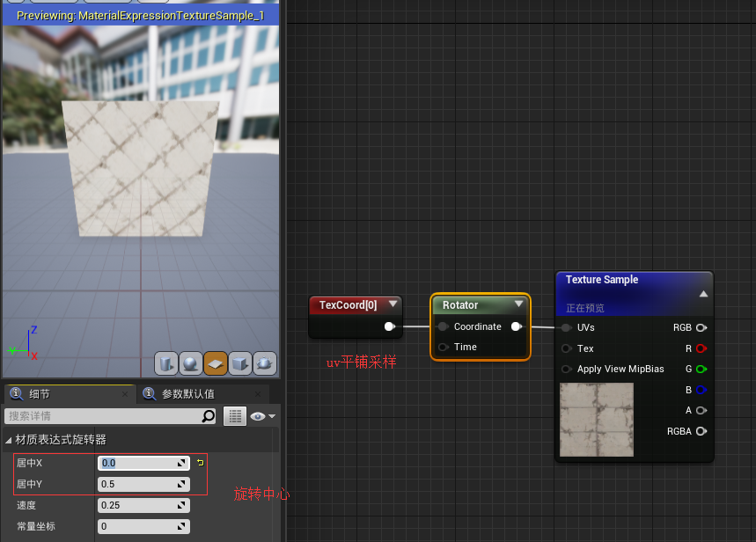Open the TexCoord[0] node dropdown
Screen dimensions: 756x542
pyautogui.click(x=393, y=304)
